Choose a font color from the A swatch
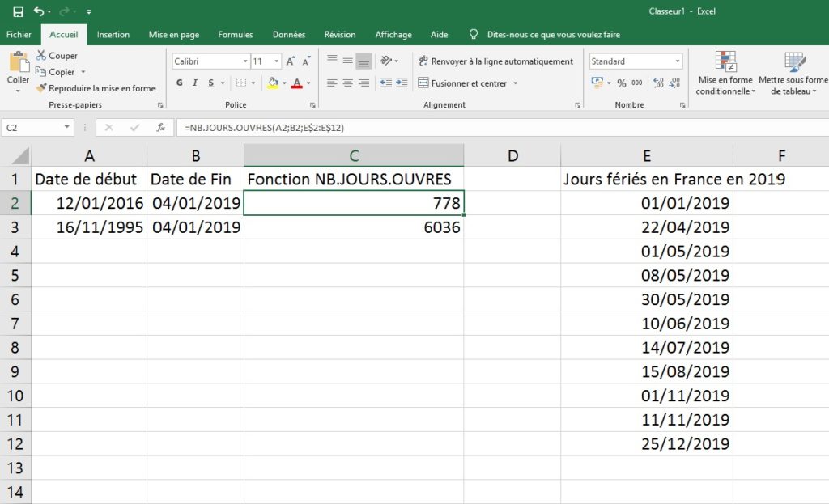 [297, 83]
